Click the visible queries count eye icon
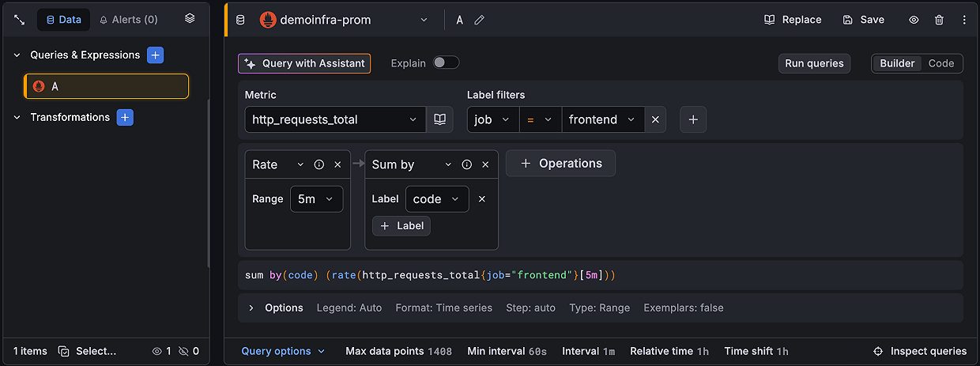This screenshot has height=366, width=980. click(x=156, y=351)
